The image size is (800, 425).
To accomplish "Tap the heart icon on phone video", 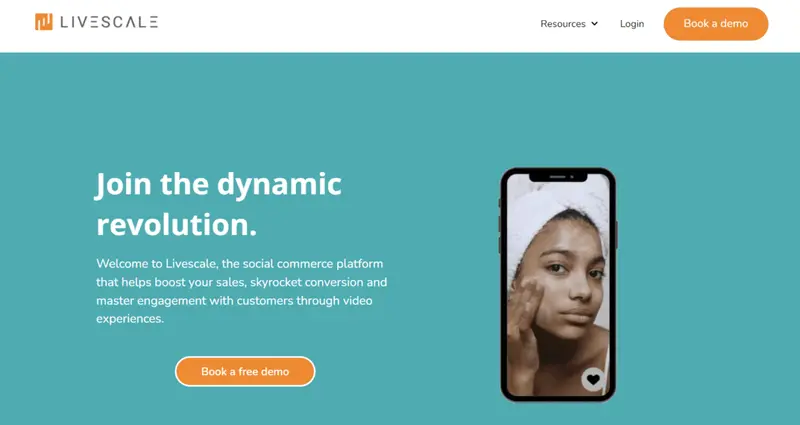I will [592, 380].
